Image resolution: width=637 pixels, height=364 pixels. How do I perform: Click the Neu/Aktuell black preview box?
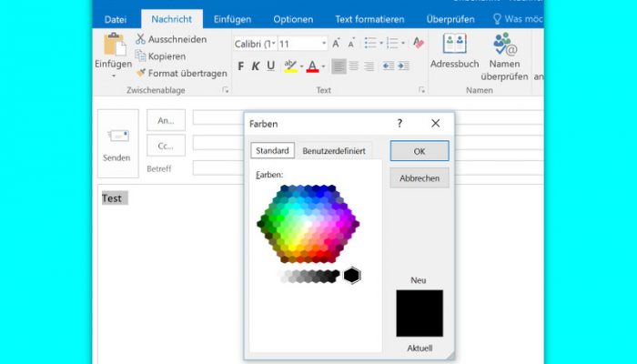[420, 313]
